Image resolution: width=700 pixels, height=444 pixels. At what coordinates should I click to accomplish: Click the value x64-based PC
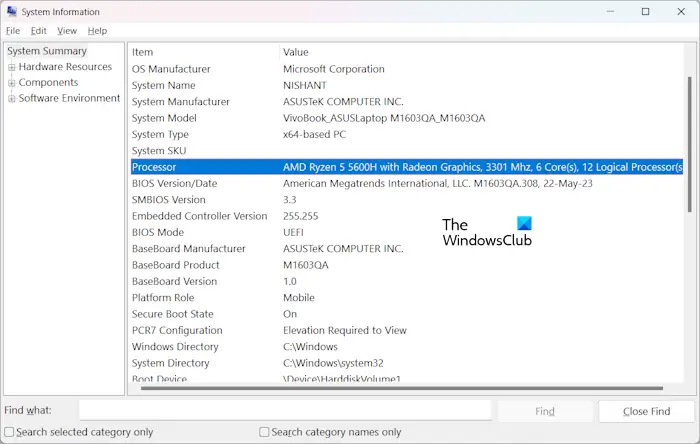(314, 134)
